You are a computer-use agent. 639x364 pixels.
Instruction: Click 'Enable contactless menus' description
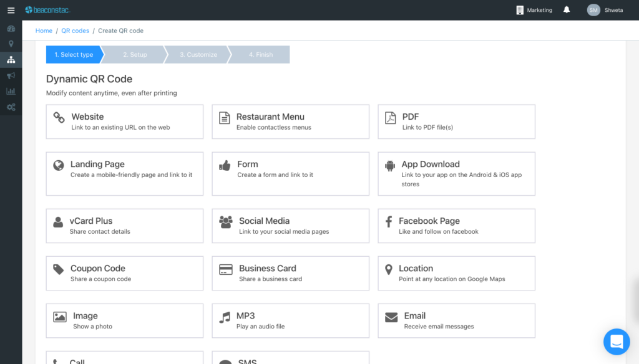(274, 127)
